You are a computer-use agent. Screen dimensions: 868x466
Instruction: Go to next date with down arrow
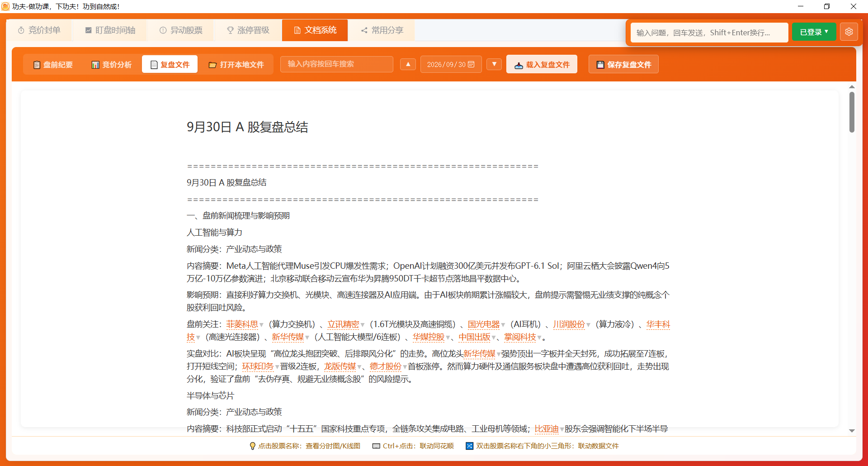click(x=494, y=64)
